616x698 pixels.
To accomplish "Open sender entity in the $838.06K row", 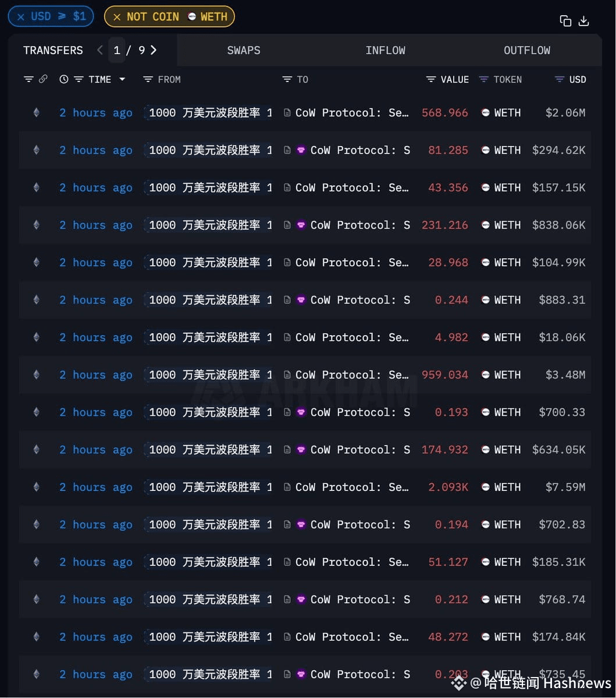I will pyautogui.click(x=209, y=225).
